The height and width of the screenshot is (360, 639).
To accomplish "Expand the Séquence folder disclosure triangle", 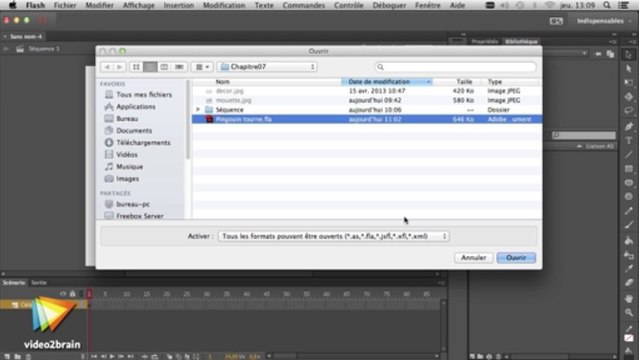I will click(198, 110).
